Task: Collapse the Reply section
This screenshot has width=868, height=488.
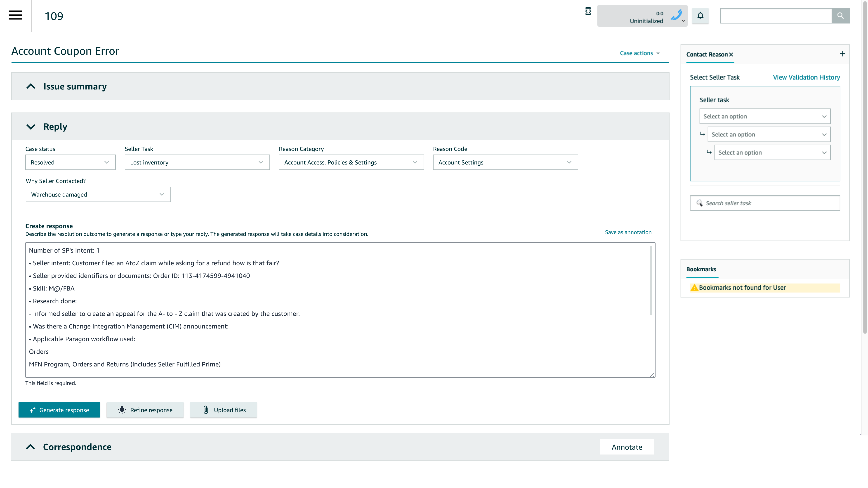Action: point(30,127)
